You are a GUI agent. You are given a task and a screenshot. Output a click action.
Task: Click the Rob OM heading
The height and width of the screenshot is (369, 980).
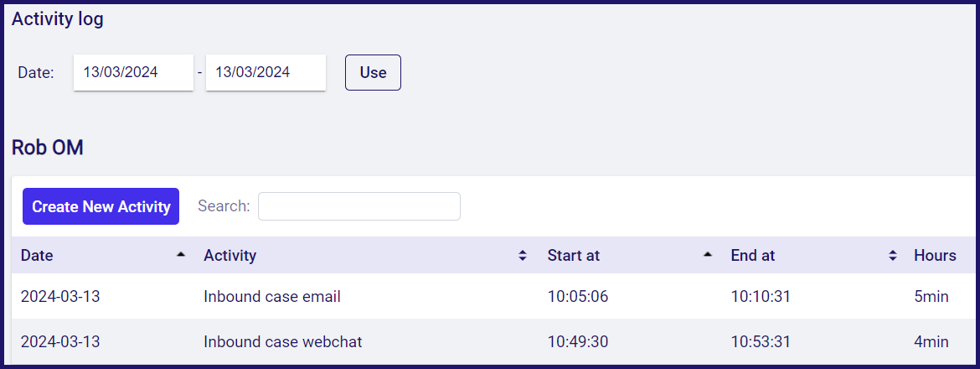click(48, 148)
